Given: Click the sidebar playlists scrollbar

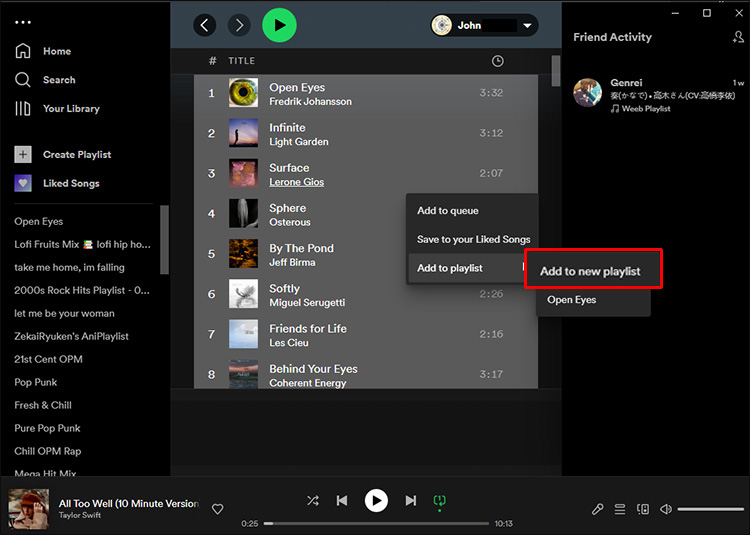Looking at the screenshot, I should click(x=164, y=239).
